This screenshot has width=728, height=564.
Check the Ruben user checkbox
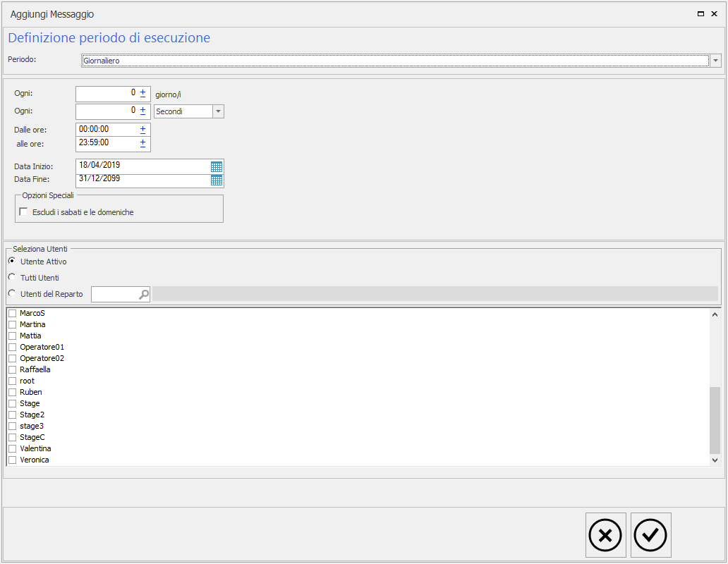point(13,393)
